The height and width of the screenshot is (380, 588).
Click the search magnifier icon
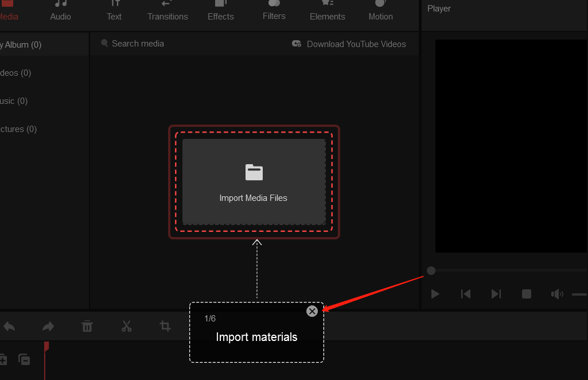(104, 43)
